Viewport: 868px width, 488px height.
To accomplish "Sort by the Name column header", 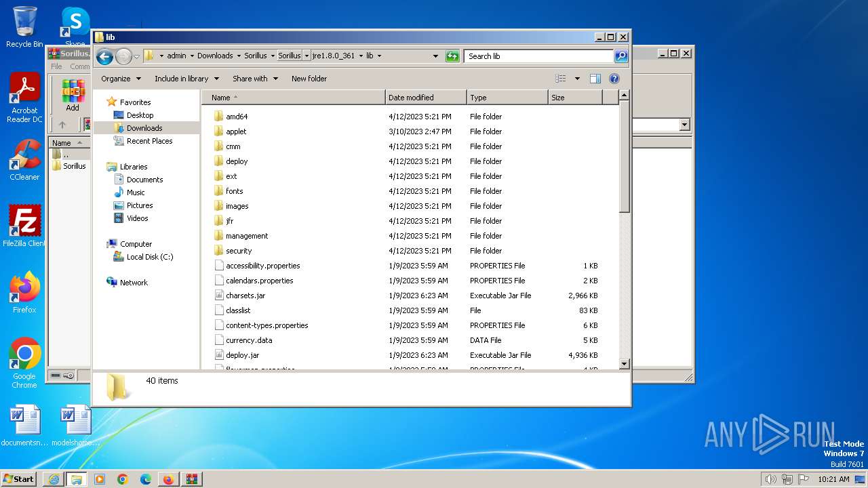I will (294, 98).
